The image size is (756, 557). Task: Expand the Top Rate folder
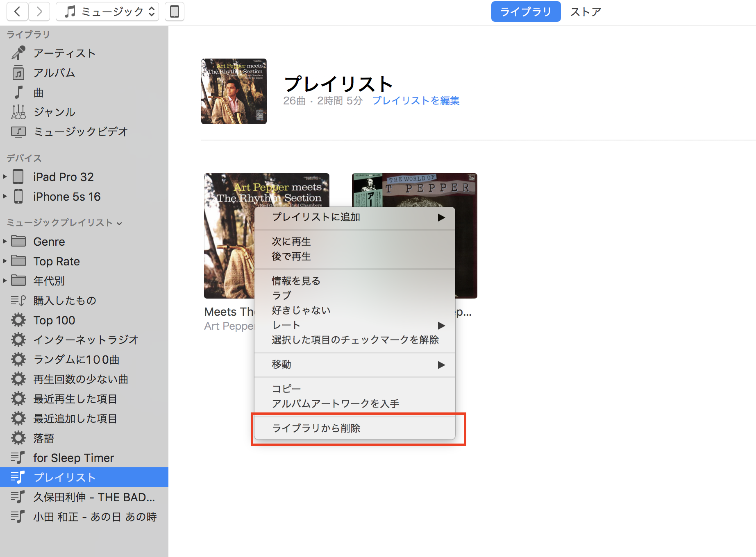(x=5, y=261)
